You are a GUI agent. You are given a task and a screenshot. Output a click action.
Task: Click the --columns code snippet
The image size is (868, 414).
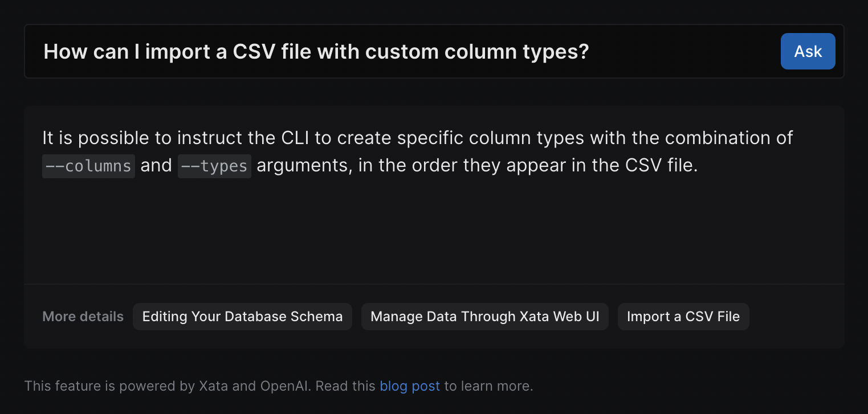coord(88,166)
